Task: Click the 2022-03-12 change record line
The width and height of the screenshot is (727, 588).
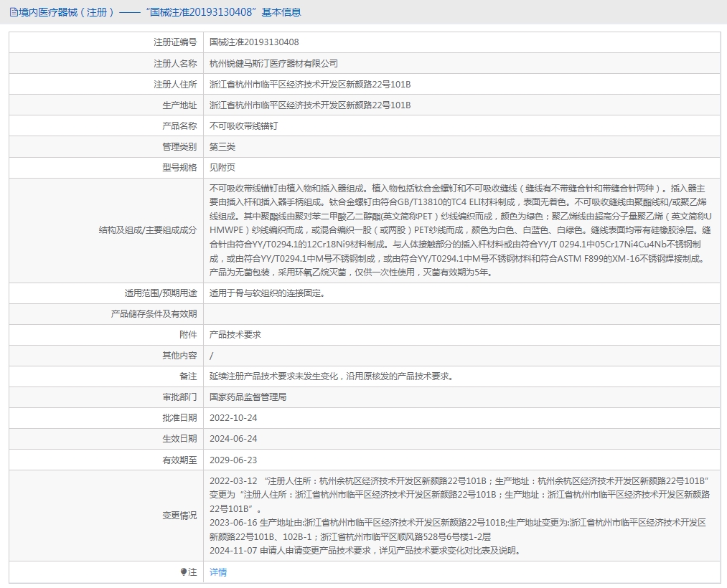Action: click(459, 495)
